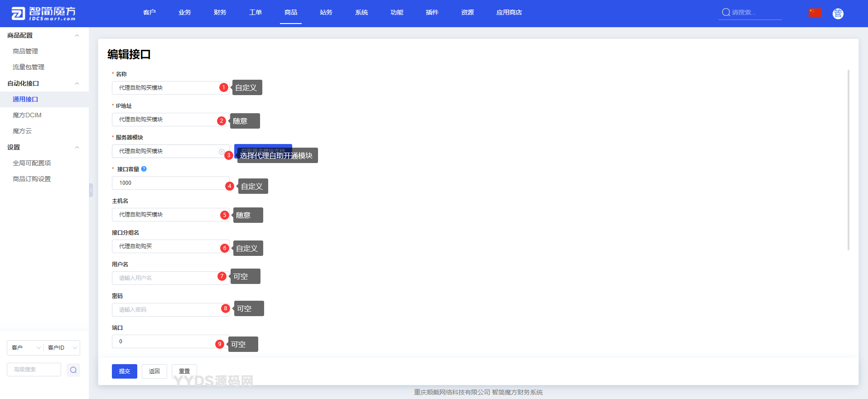The image size is (868, 399).
Task: Collapse the 商品配置 section
Action: (77, 35)
